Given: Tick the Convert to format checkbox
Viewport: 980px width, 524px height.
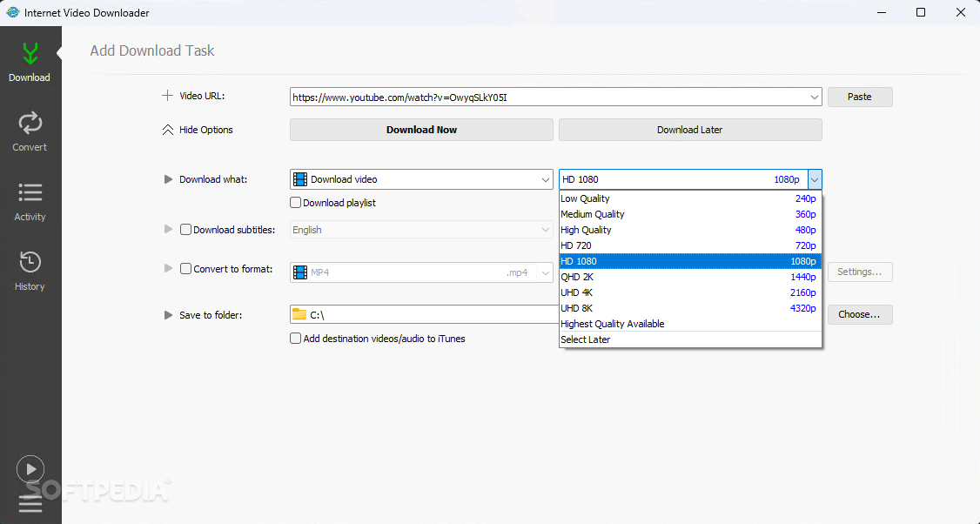Looking at the screenshot, I should [x=186, y=269].
